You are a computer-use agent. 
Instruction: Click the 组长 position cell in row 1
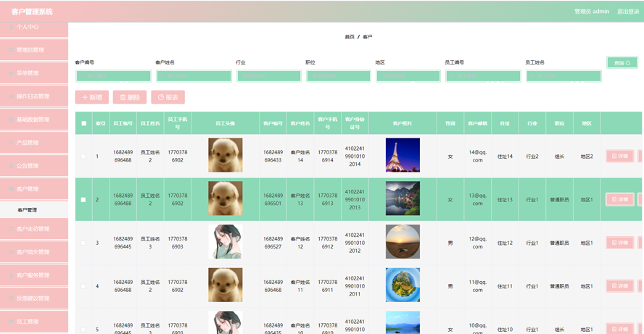(559, 156)
